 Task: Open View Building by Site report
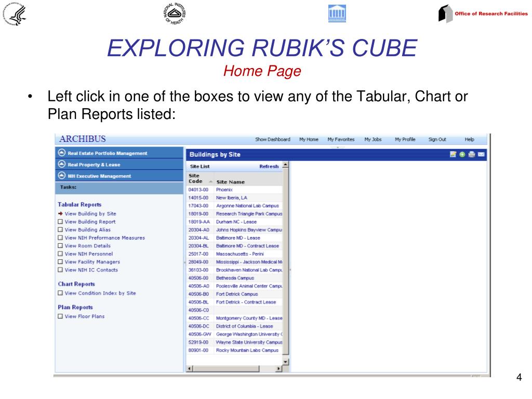pos(90,214)
